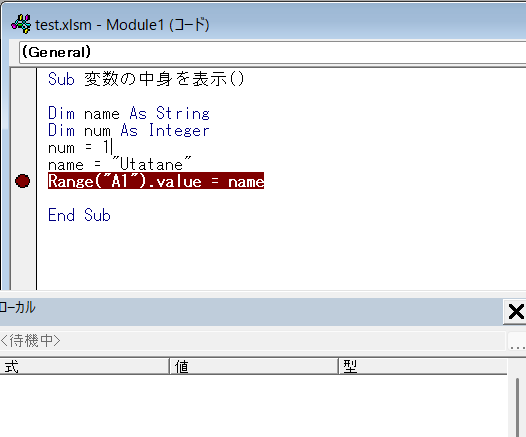Click the name = "Utatane" line
Image resolution: width=526 pixels, height=437 pixels.
[119, 164]
